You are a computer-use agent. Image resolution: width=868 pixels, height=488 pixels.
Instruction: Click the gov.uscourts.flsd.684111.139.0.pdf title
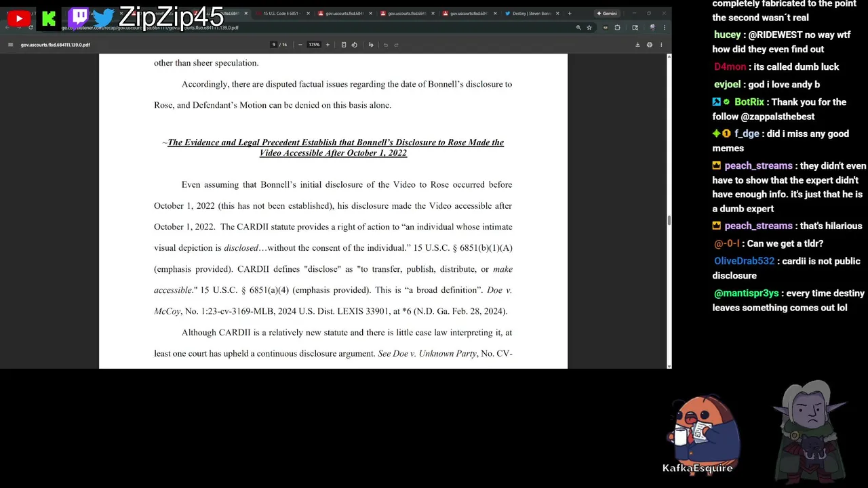(56, 45)
